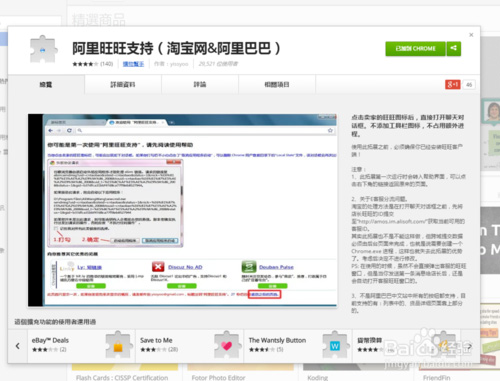Viewport: 500px width, 381px height.
Task: Open the FriendFin item in the background store
Action: point(437,378)
